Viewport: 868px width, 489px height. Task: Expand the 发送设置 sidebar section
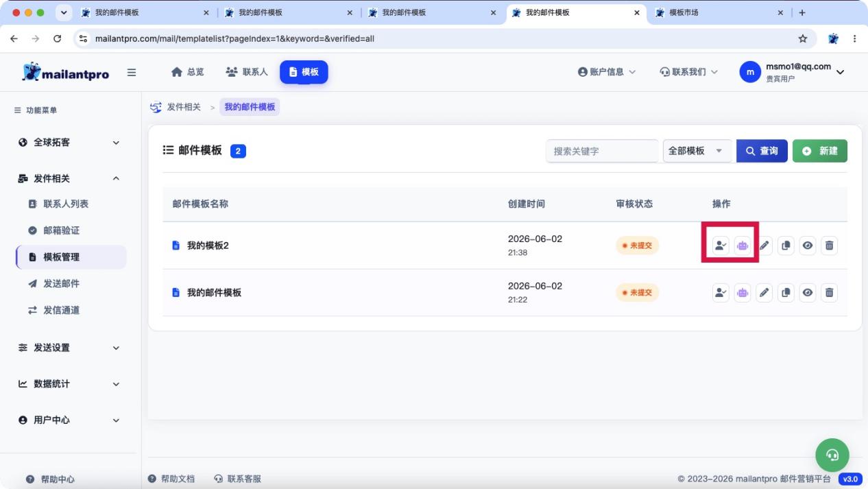pos(69,348)
